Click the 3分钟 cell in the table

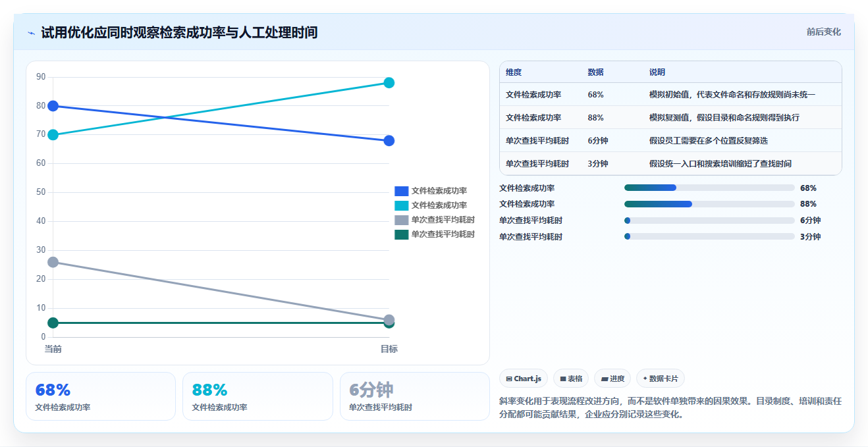pos(598,163)
